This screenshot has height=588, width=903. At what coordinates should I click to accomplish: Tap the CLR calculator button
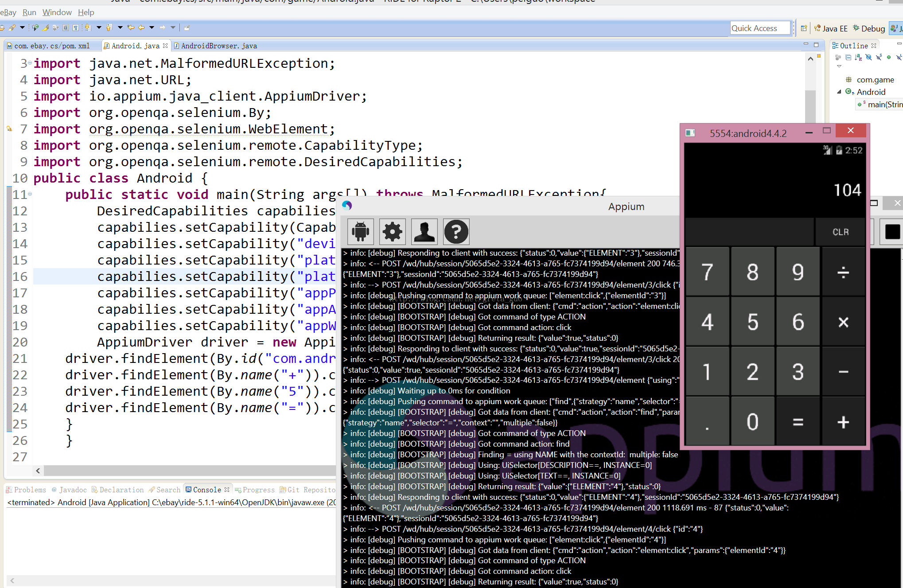840,232
